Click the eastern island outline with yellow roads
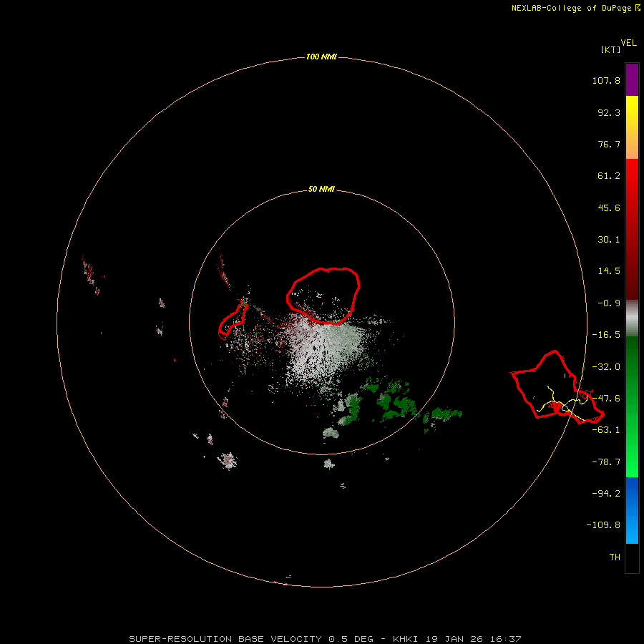 (x=557, y=387)
